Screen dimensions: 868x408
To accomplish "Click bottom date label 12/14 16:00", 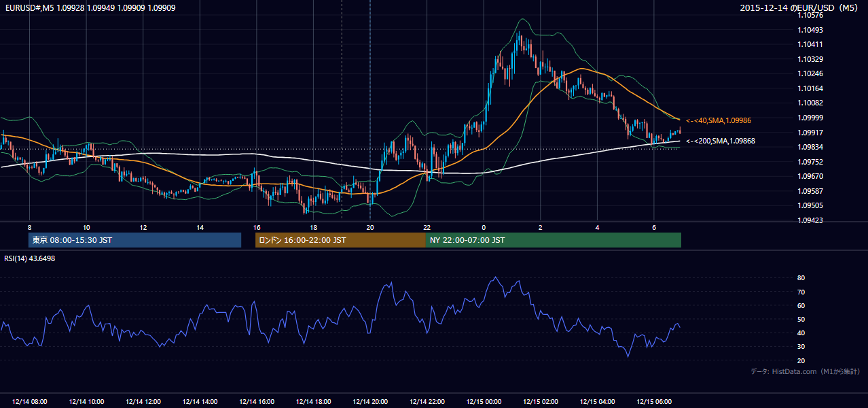I will pyautogui.click(x=257, y=402).
